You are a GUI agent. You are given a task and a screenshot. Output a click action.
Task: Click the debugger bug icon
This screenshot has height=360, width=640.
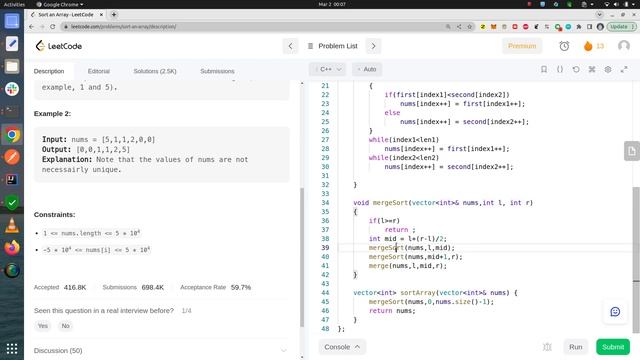pos(547,347)
